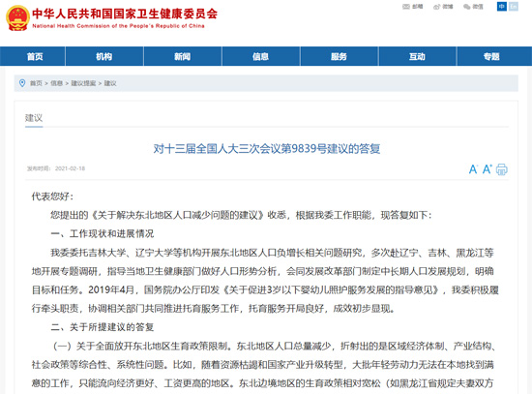Click the national emblem logo
The width and height of the screenshot is (532, 394).
coord(17,18)
